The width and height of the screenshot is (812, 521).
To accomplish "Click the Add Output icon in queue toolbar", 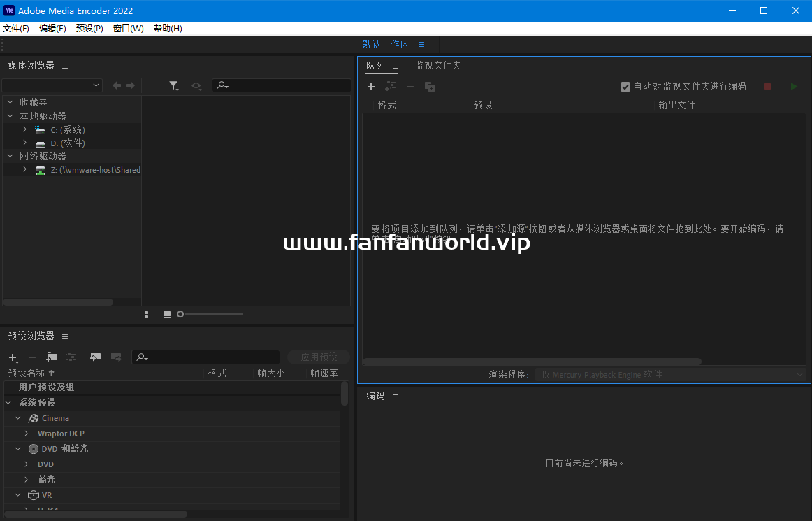I will (391, 87).
